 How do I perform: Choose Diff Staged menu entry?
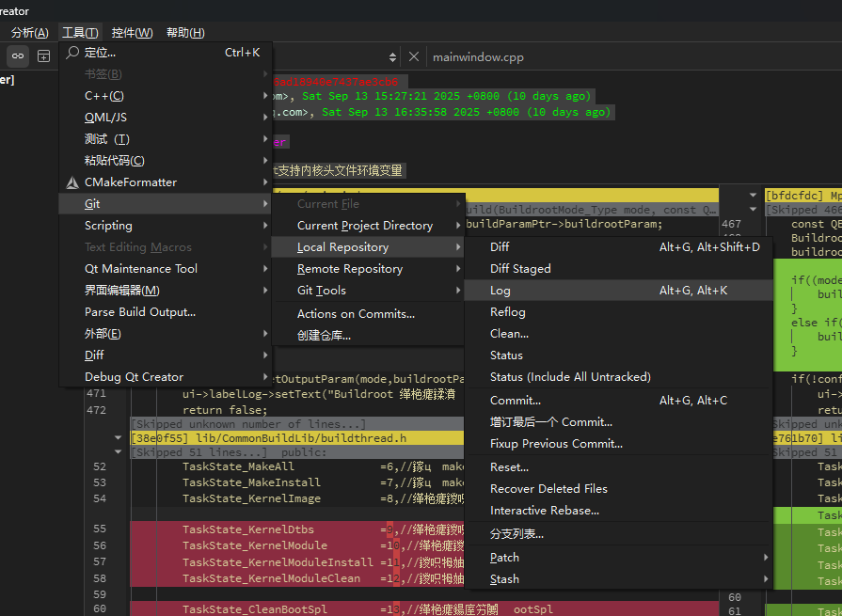(520, 269)
